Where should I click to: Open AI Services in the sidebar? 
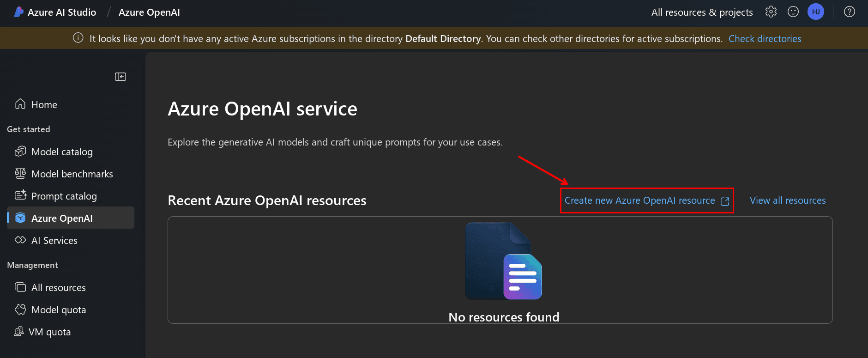click(x=54, y=241)
